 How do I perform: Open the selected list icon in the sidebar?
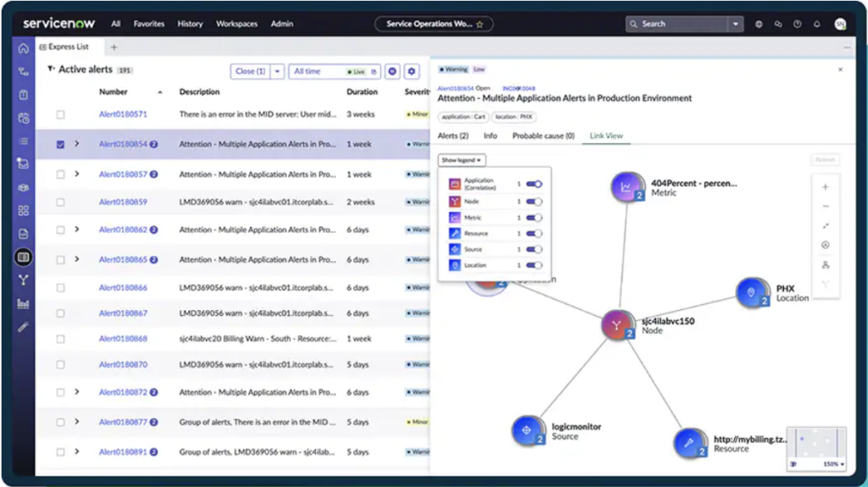[23, 257]
